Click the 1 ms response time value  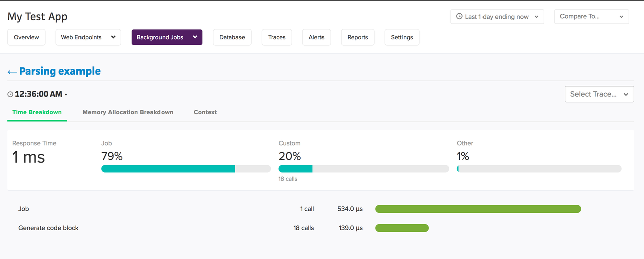pos(29,157)
